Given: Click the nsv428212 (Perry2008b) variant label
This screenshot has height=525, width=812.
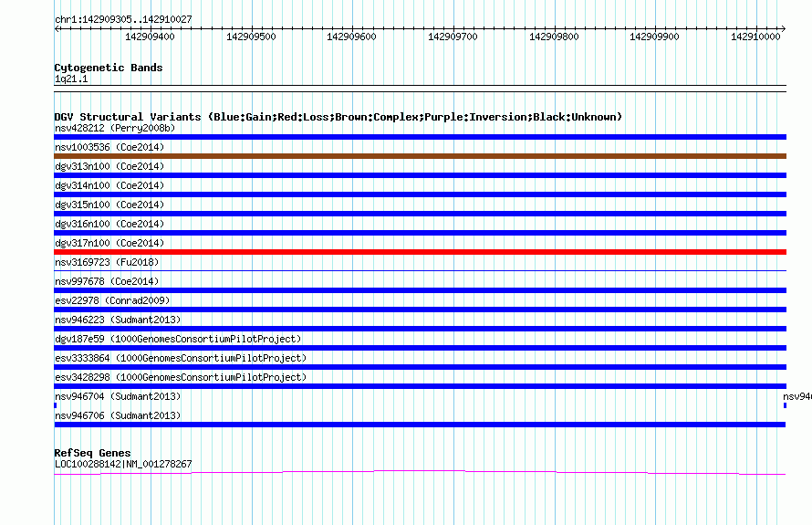Looking at the screenshot, I should pyautogui.click(x=115, y=128).
